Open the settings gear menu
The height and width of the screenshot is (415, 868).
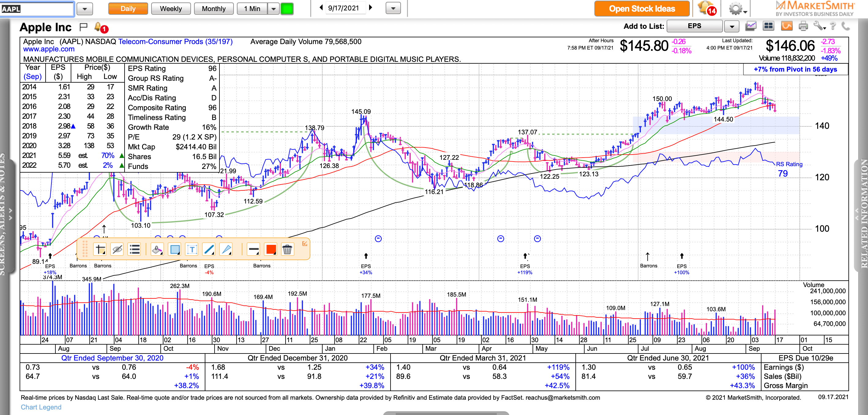click(x=738, y=9)
